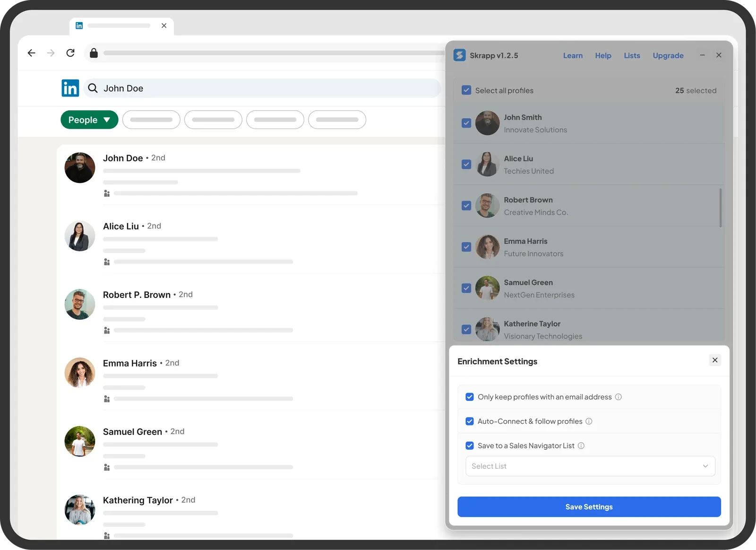The width and height of the screenshot is (756, 550).
Task: Reload the page with refresh icon
Action: tap(70, 53)
